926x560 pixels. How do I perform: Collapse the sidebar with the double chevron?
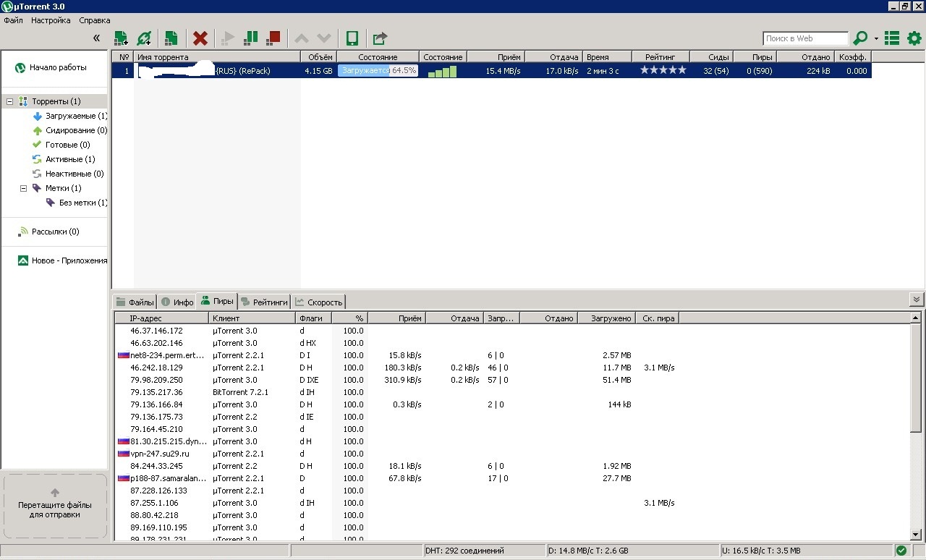click(96, 38)
